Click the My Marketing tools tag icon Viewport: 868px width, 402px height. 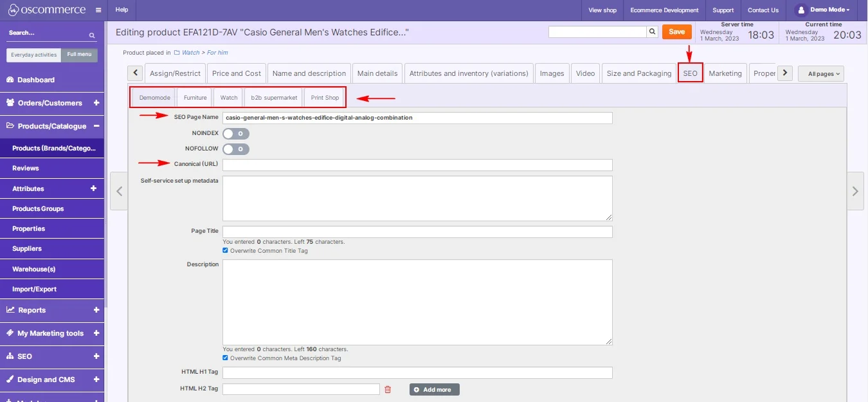10,333
